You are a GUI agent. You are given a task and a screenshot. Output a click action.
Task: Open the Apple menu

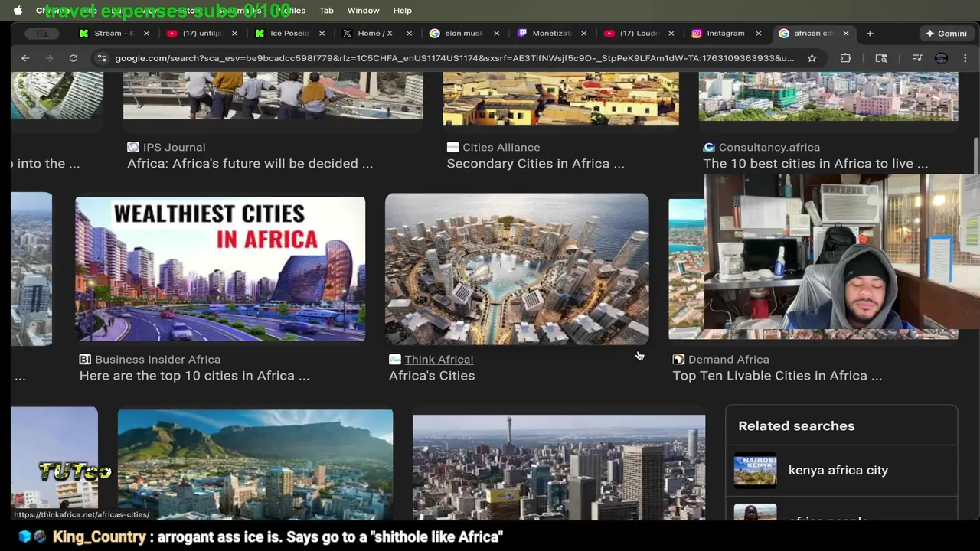click(18, 11)
